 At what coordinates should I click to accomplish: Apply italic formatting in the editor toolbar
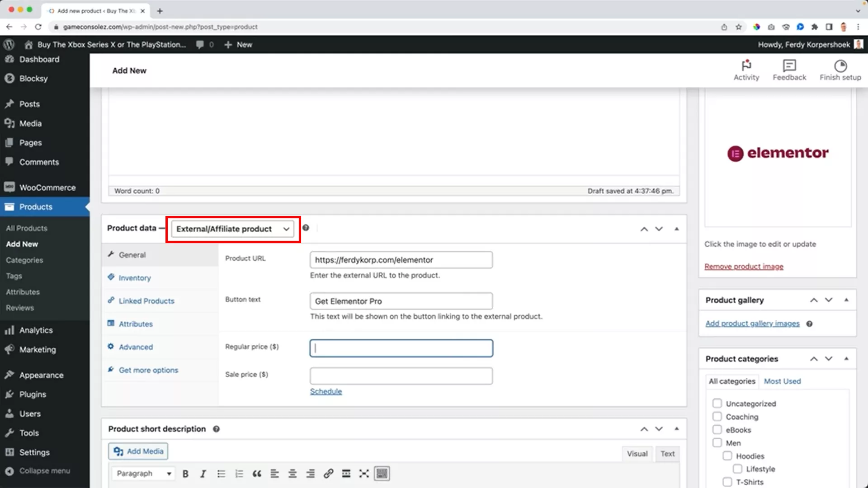pyautogui.click(x=203, y=474)
